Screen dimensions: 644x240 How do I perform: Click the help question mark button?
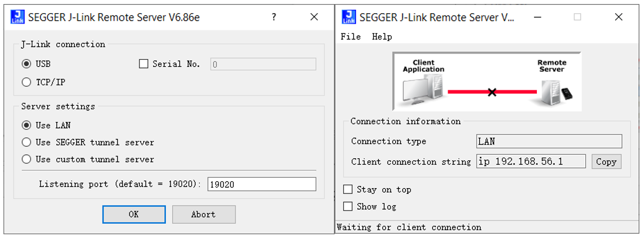click(274, 17)
